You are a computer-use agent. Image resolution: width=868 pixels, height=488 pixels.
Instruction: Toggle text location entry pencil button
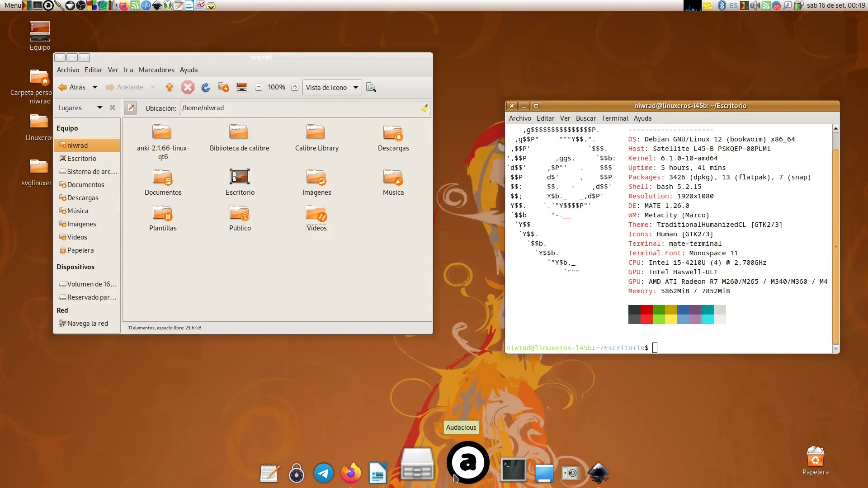(x=130, y=108)
